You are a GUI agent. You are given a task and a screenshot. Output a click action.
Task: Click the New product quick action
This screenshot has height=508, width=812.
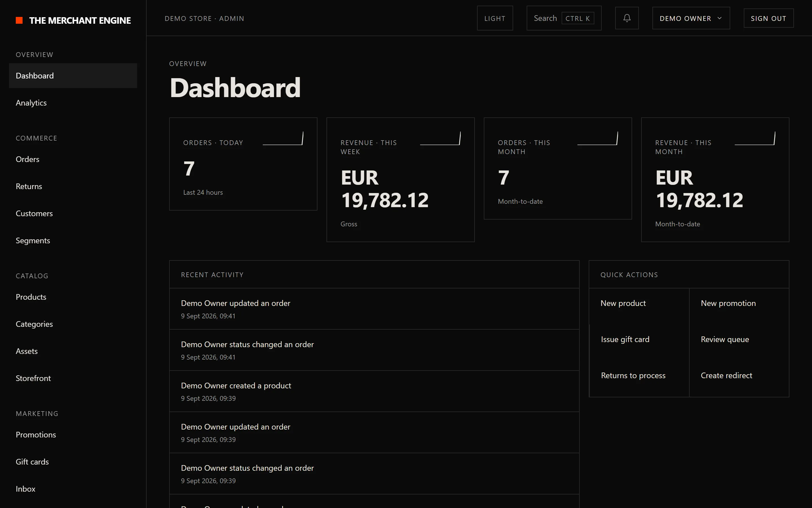639,306
